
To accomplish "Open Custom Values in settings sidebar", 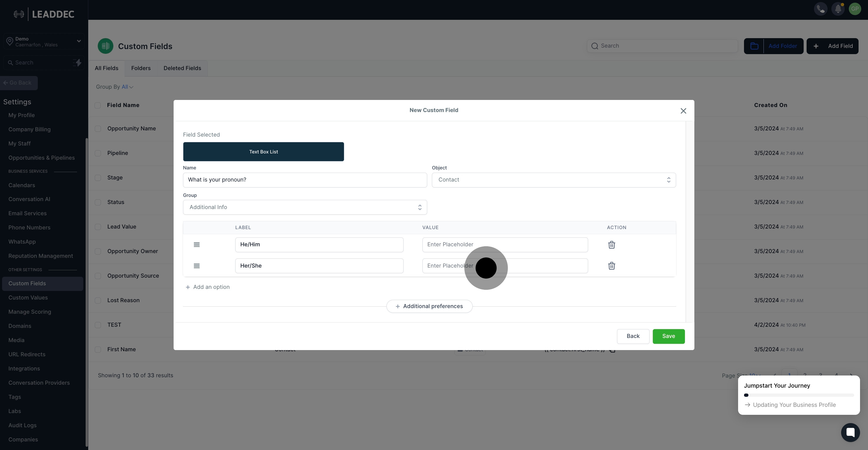I will tap(28, 297).
